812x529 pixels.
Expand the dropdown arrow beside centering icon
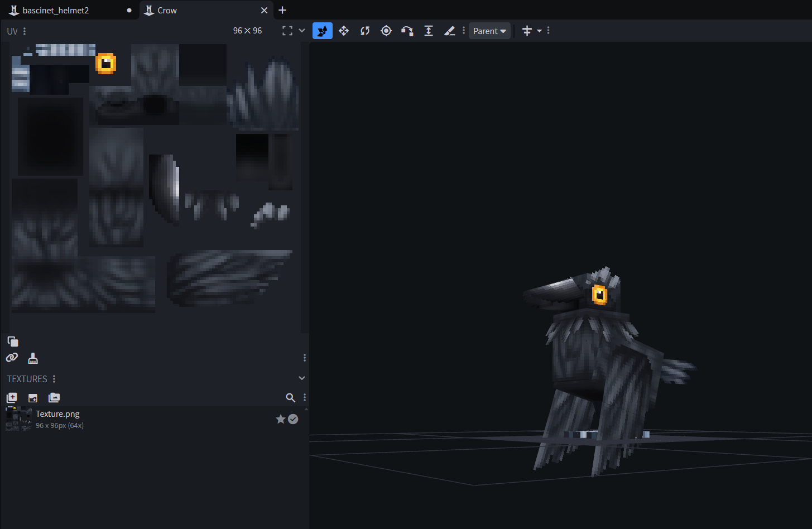(x=539, y=31)
